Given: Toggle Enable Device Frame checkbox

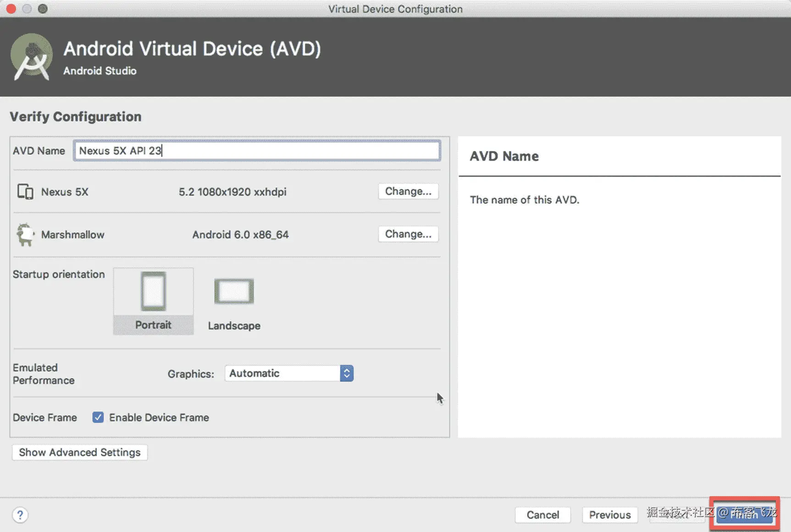Looking at the screenshot, I should (x=98, y=417).
